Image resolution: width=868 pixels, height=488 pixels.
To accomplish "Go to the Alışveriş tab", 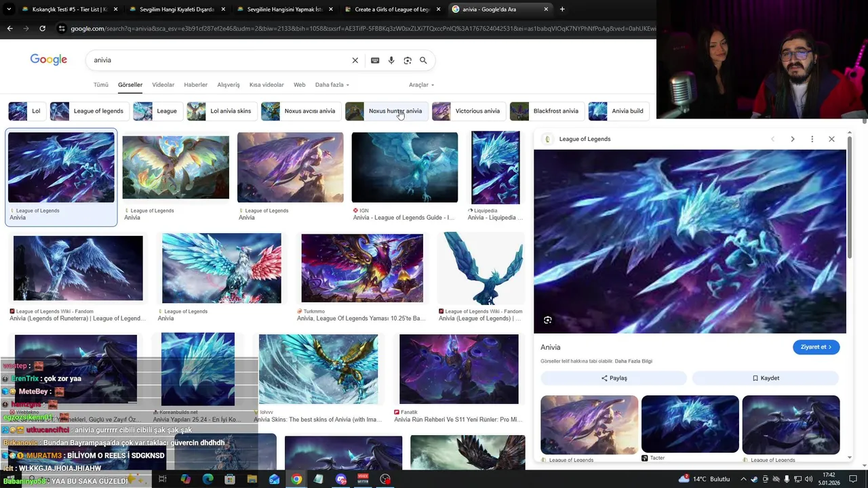I will 229,85.
